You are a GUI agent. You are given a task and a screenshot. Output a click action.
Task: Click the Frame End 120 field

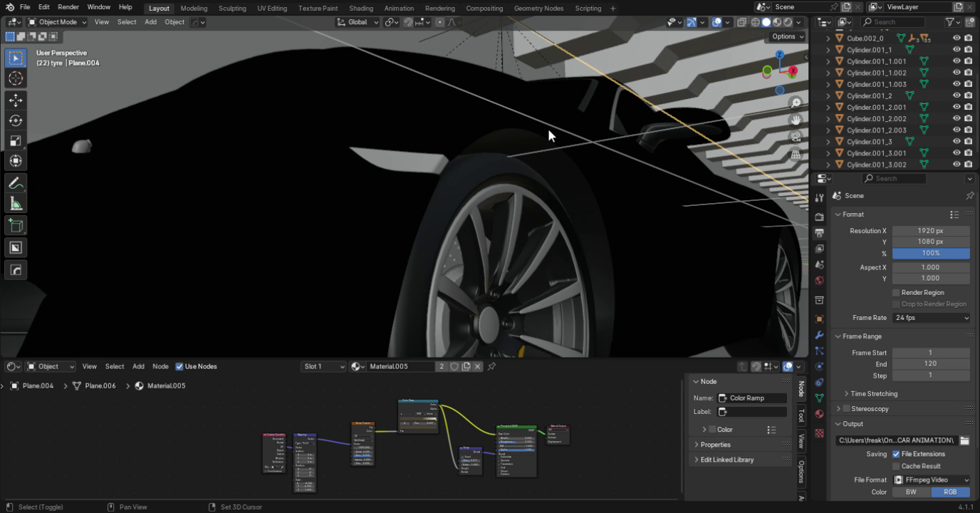(x=931, y=364)
